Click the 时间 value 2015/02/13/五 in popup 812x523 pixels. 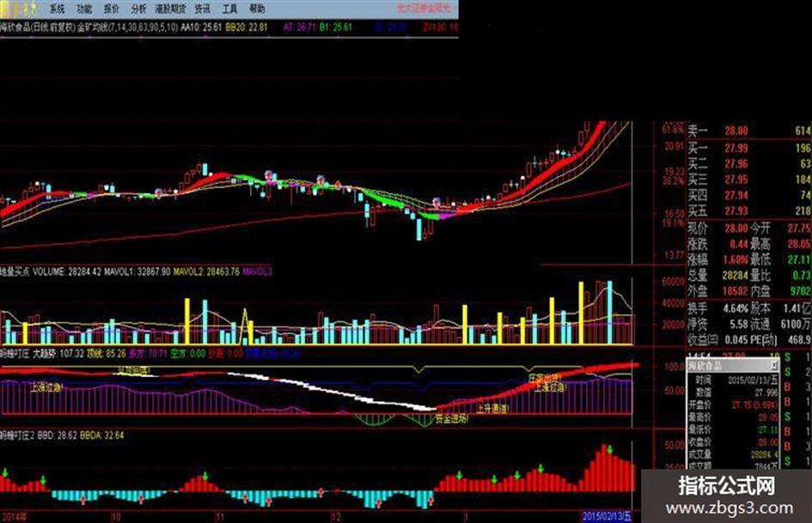753,380
